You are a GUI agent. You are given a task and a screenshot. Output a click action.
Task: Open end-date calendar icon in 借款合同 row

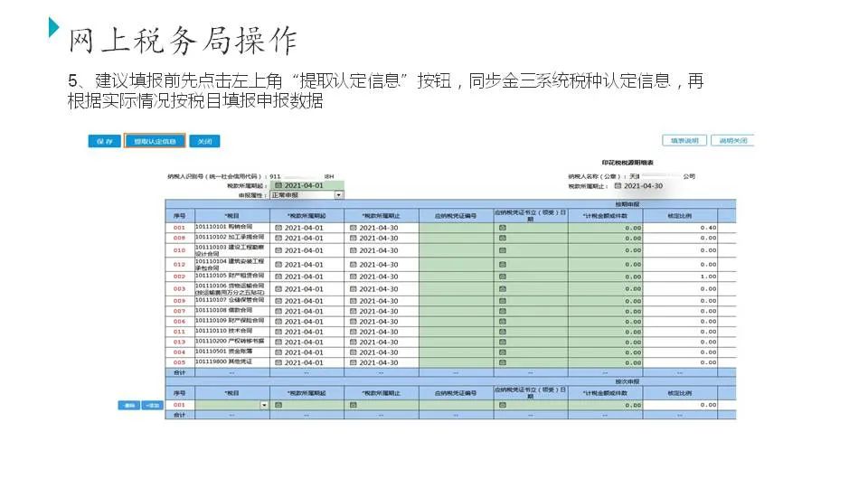point(354,311)
